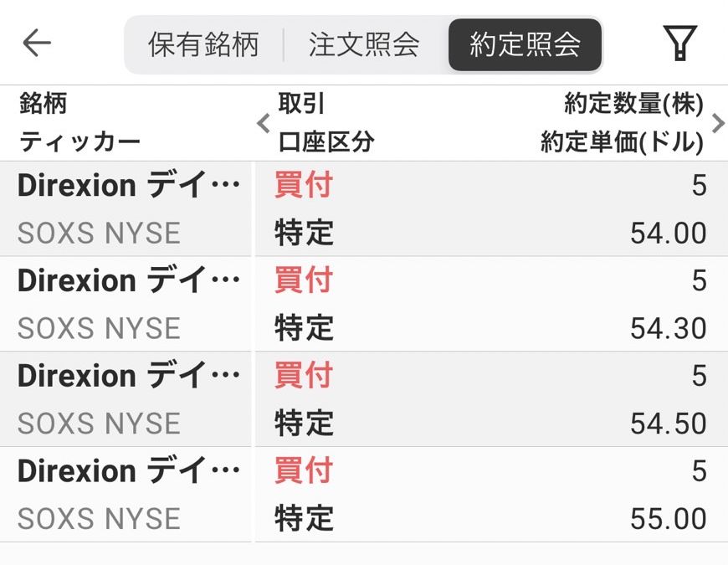Click the 口座区分 column header
Screen dimensions: 728x565
326,142
